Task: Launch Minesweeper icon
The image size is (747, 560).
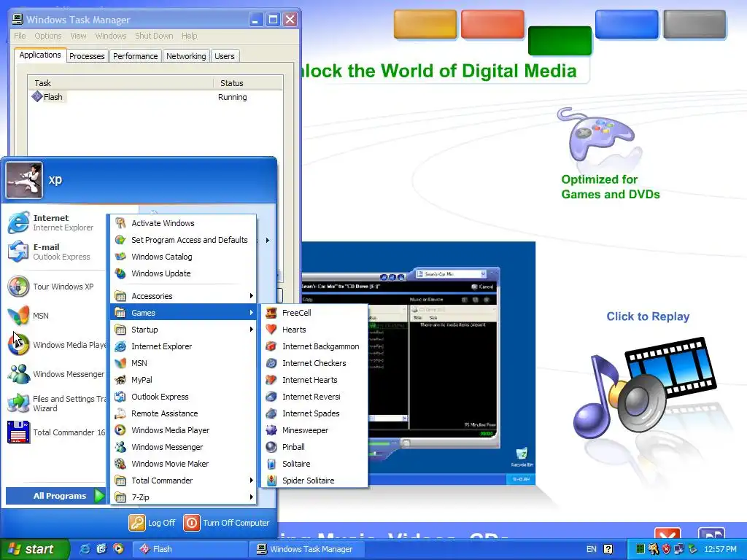Action: [271, 430]
